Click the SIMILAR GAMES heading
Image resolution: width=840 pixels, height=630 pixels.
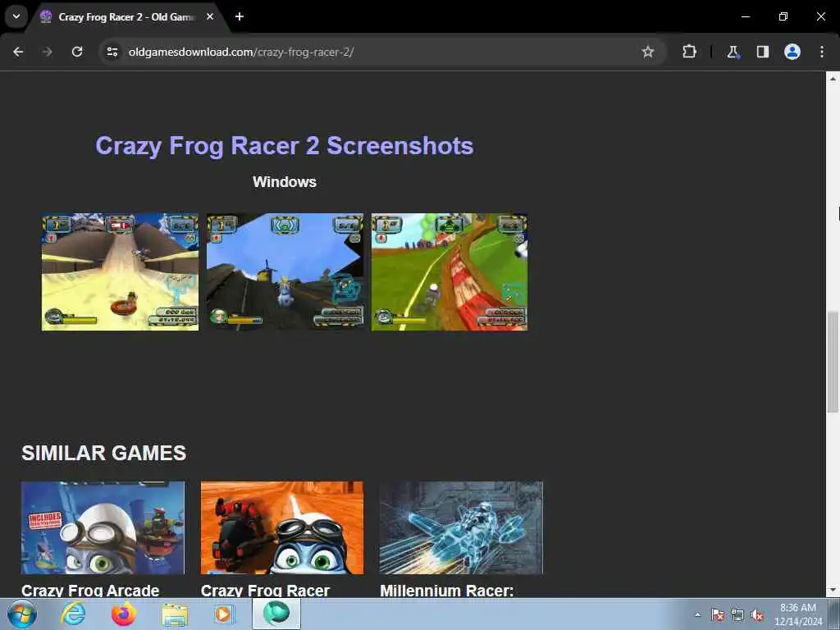[x=104, y=453]
